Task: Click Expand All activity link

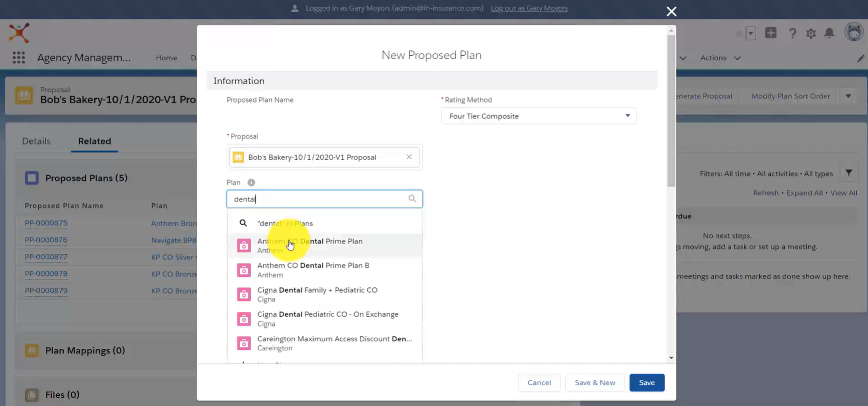Action: (804, 193)
